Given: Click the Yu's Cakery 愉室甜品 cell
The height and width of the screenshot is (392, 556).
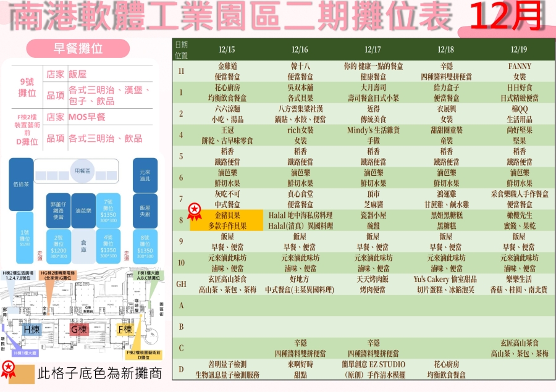Looking at the screenshot, I should (445, 283).
